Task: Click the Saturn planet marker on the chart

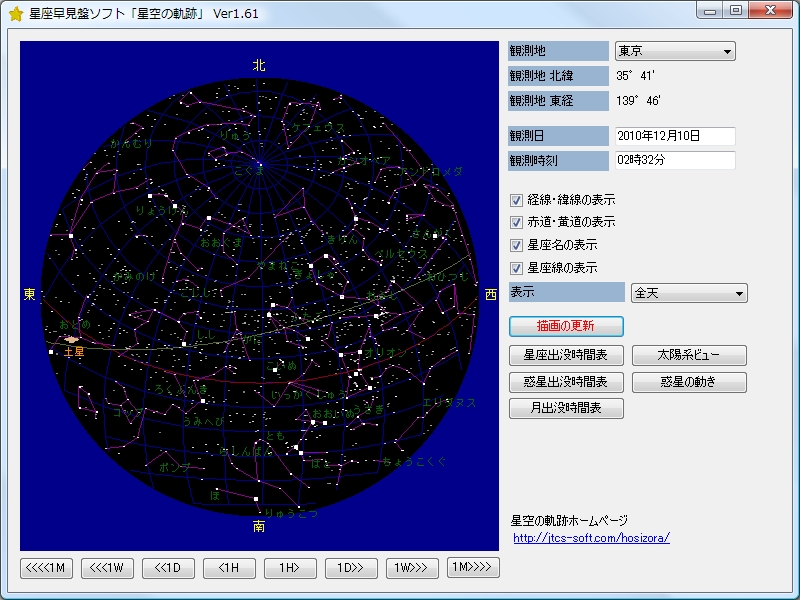Action: tap(71, 339)
